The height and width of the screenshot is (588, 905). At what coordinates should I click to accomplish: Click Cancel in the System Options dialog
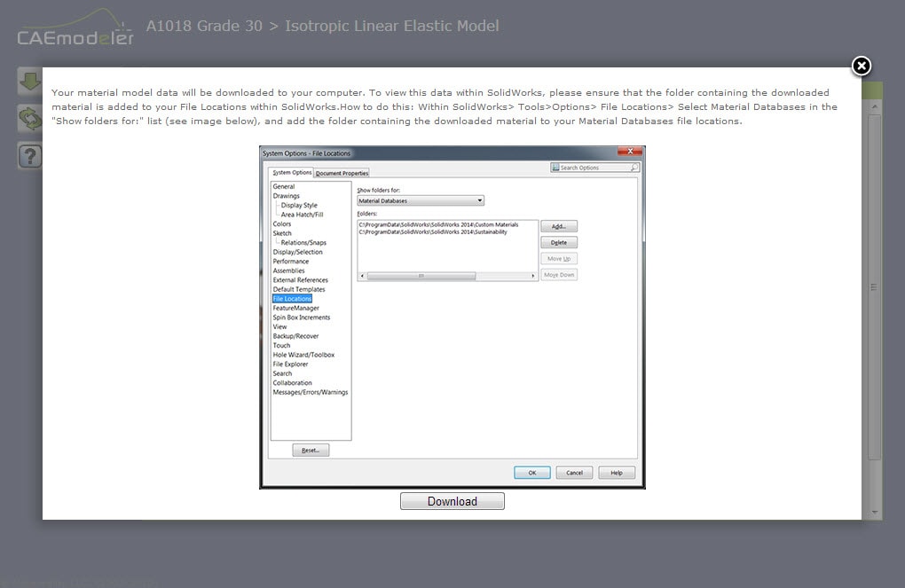coord(574,473)
